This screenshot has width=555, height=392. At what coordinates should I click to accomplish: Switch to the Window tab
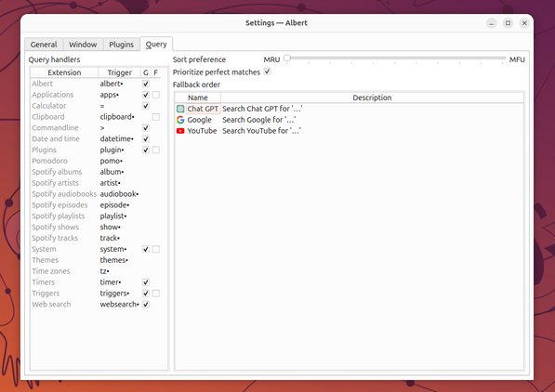pyautogui.click(x=83, y=45)
